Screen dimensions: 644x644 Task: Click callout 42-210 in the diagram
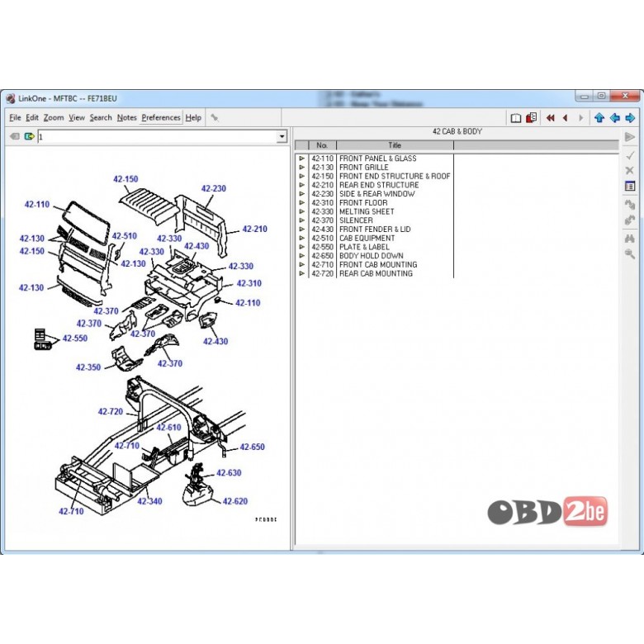tap(254, 229)
